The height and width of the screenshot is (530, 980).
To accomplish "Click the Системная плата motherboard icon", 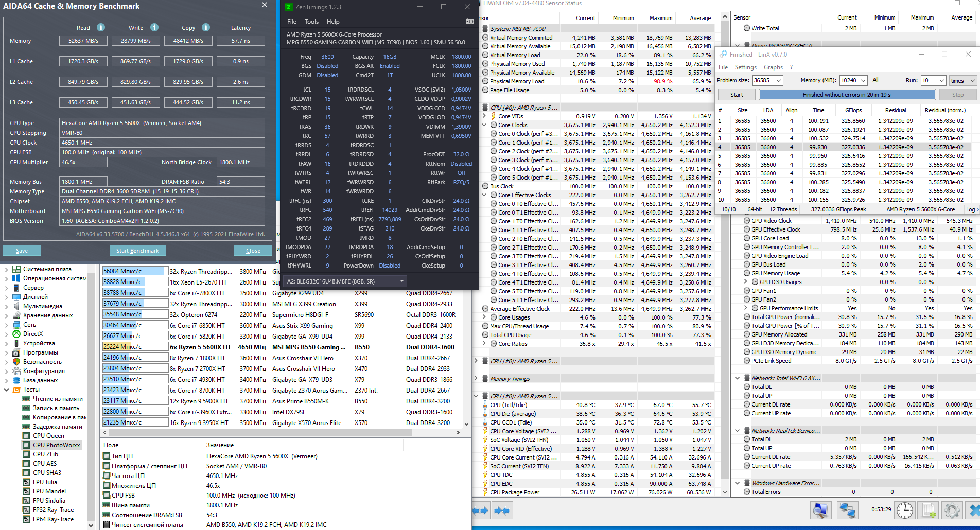I will (16, 269).
